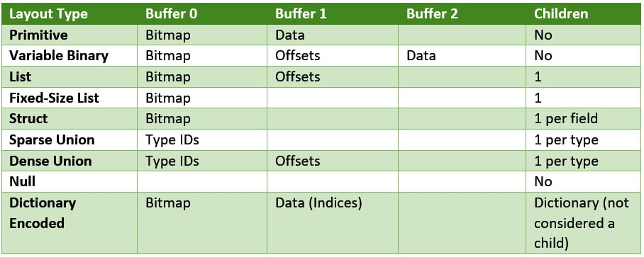Click the Variable Binary row label
644x257 pixels.
click(x=70, y=56)
